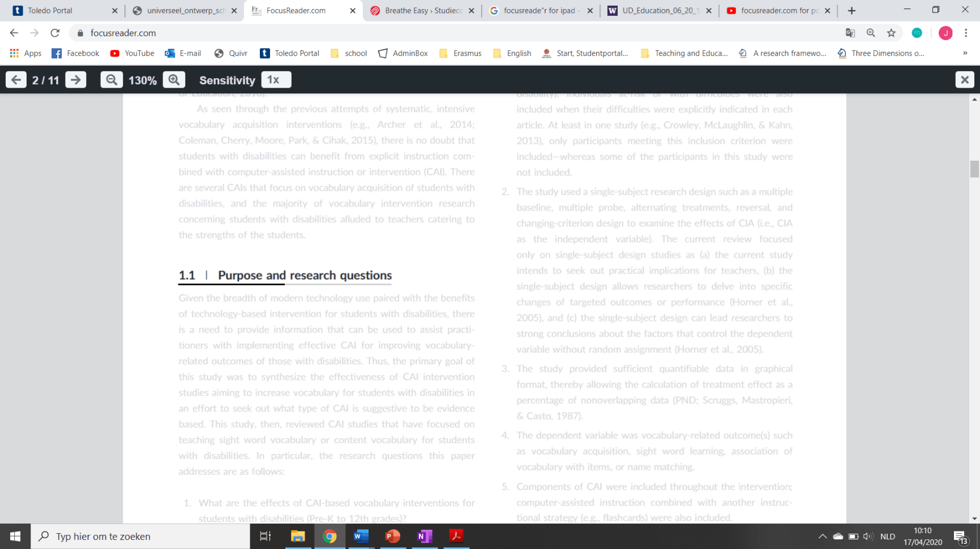
Task: Open the Facebook bookmark
Action: [x=75, y=53]
